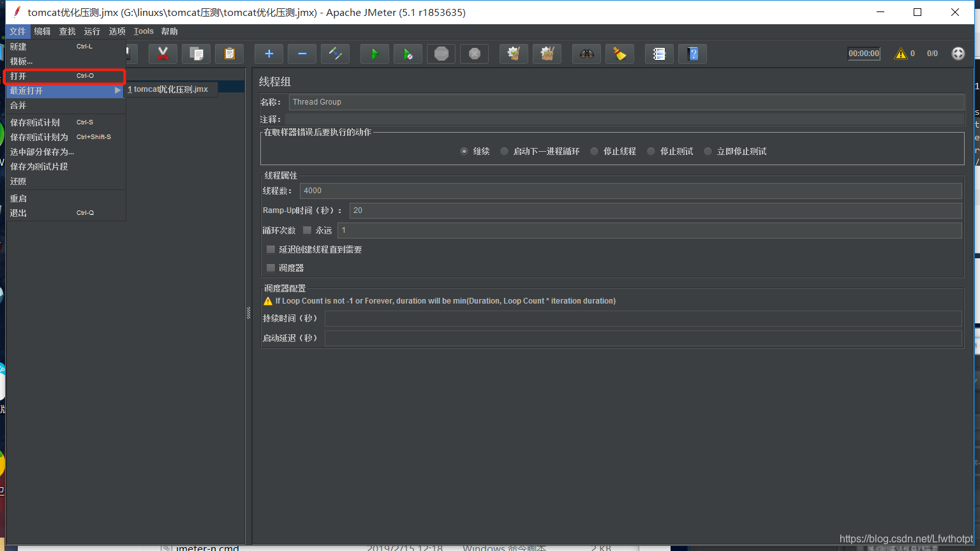Choose 保存为测试片段 menu entry
The height and width of the screenshot is (551, 980).
tap(66, 166)
